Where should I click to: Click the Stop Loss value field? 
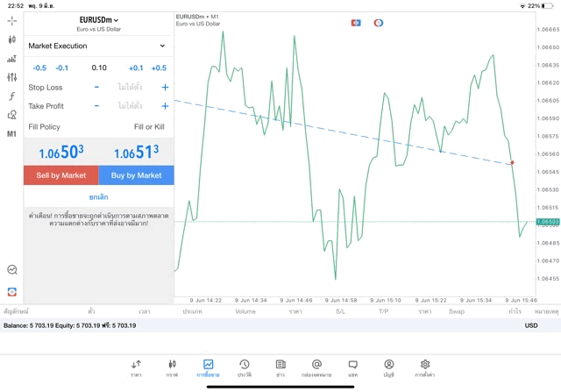click(x=131, y=87)
